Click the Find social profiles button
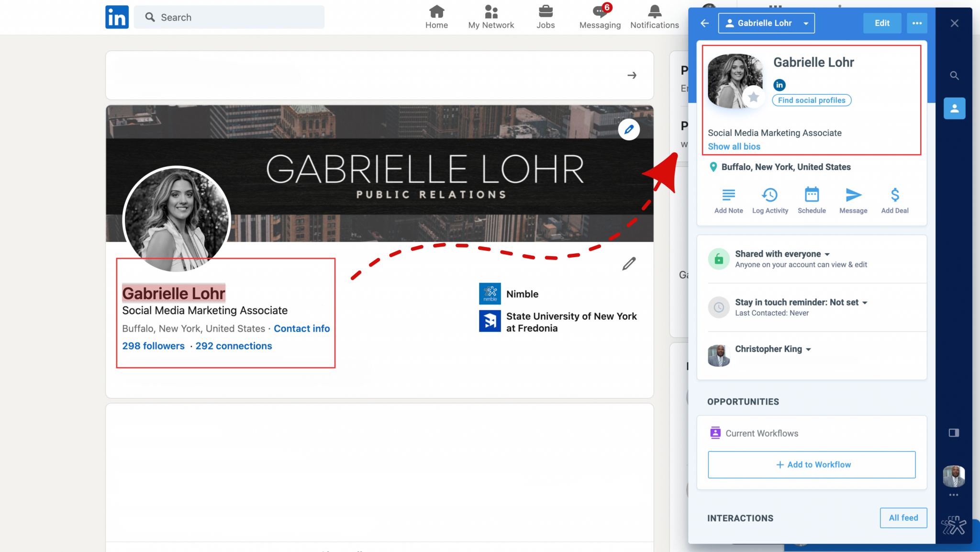Screen dimensions: 980x552 (812, 100)
